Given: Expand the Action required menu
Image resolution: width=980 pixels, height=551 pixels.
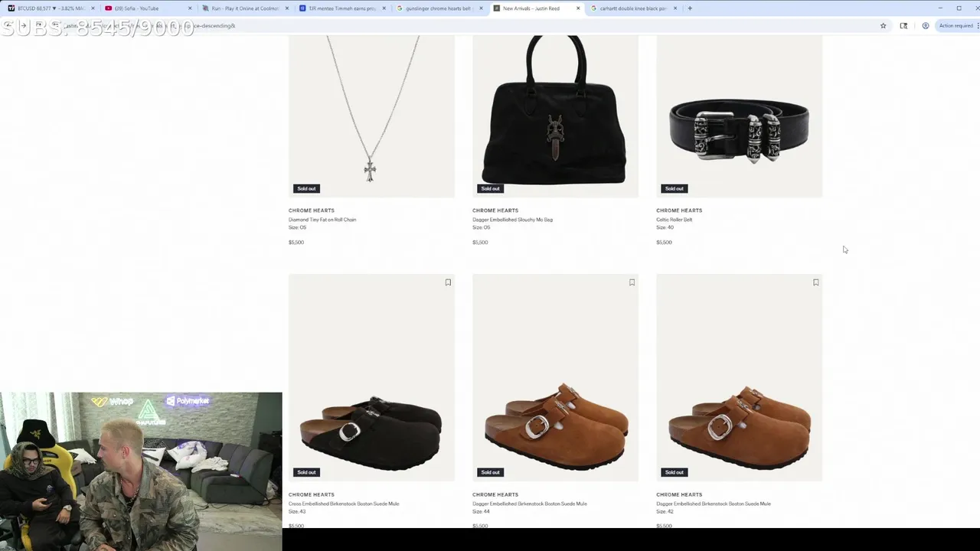Looking at the screenshot, I should click(x=957, y=25).
